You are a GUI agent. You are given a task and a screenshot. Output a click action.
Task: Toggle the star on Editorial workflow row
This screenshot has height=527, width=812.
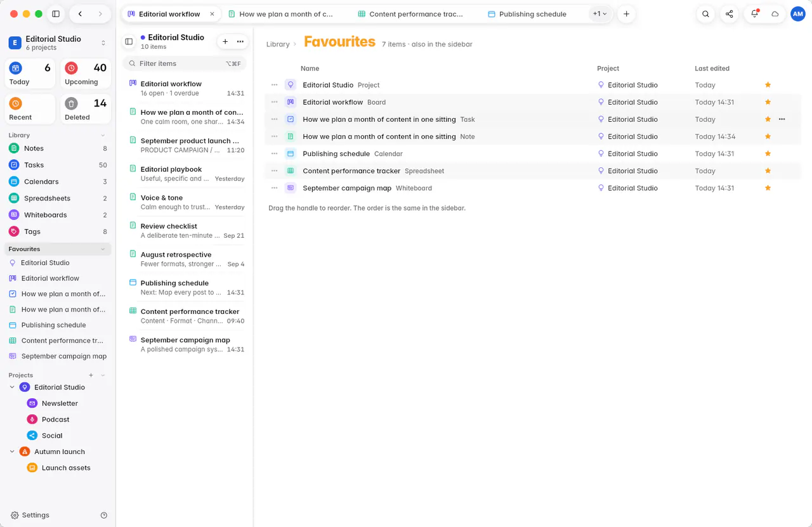tap(768, 102)
